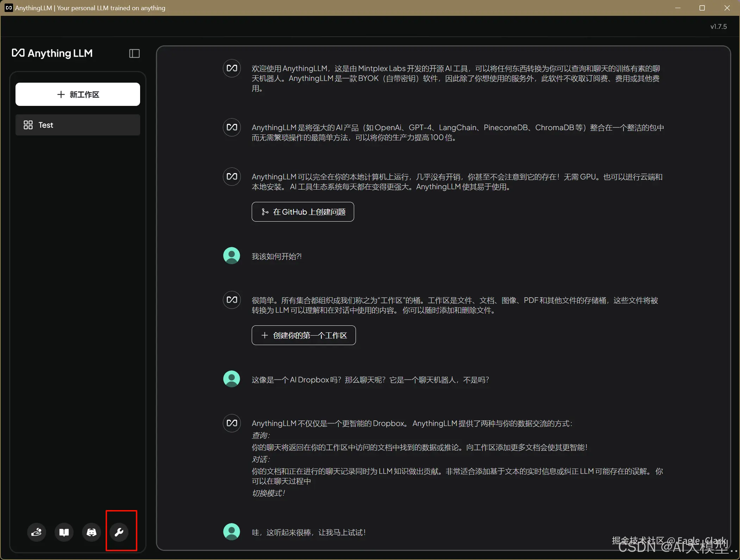The width and height of the screenshot is (740, 560).
Task: Click 在GitHub上创建问题 button
Action: coord(302,212)
